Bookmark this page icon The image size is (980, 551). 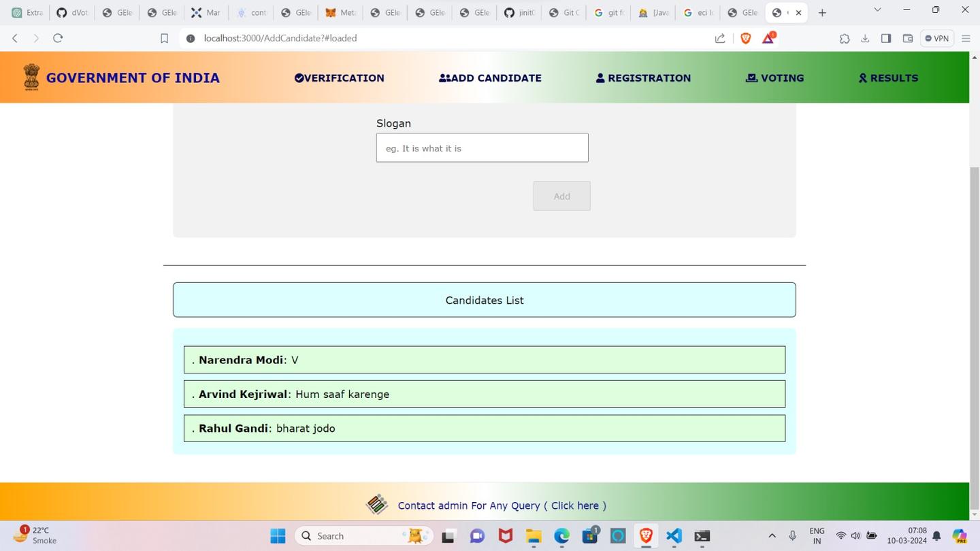tap(164, 38)
